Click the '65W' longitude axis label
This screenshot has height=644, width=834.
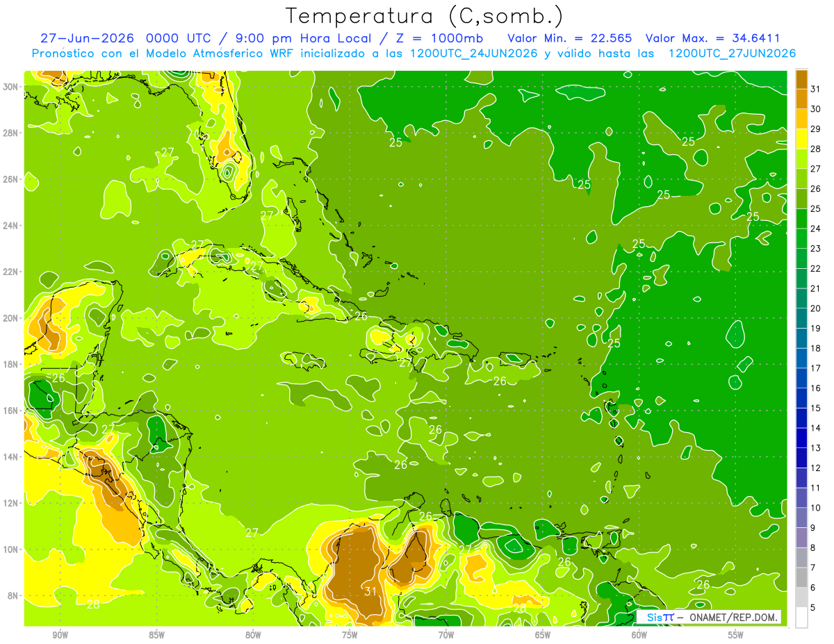click(543, 635)
